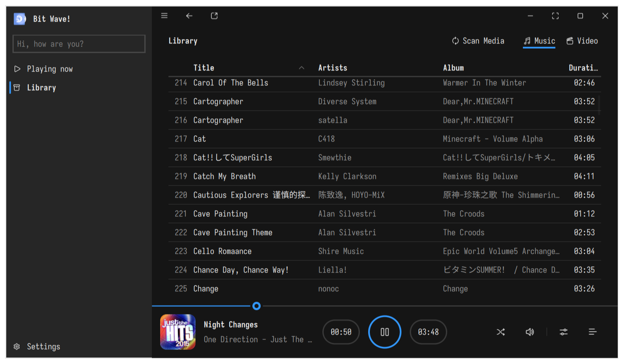Go back with the arrow icon
Viewport: 624px width, 364px height.
pyautogui.click(x=189, y=16)
